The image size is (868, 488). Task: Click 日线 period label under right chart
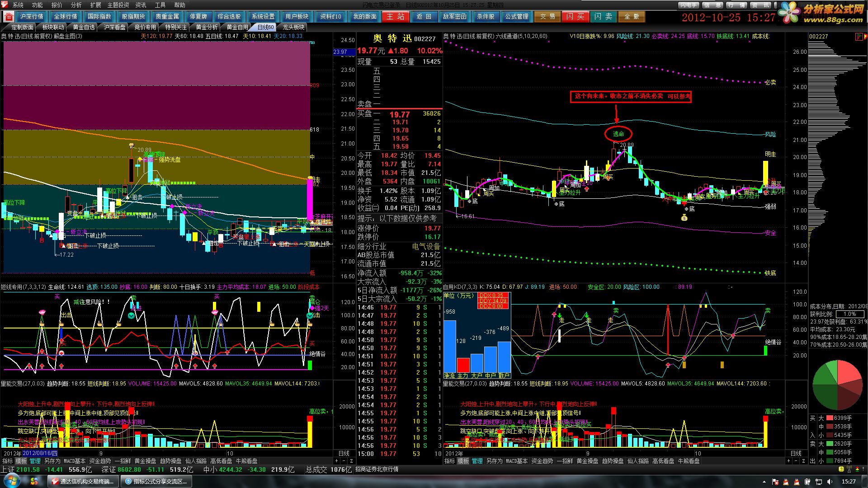(x=796, y=453)
